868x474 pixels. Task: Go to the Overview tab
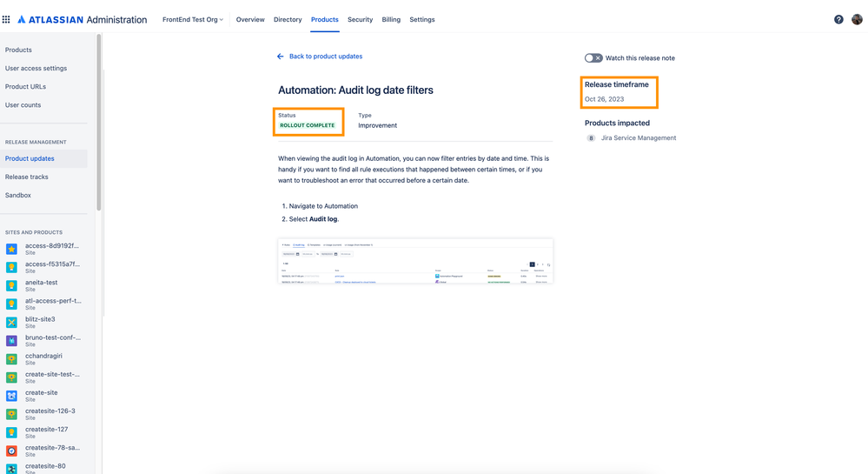pyautogui.click(x=250, y=19)
